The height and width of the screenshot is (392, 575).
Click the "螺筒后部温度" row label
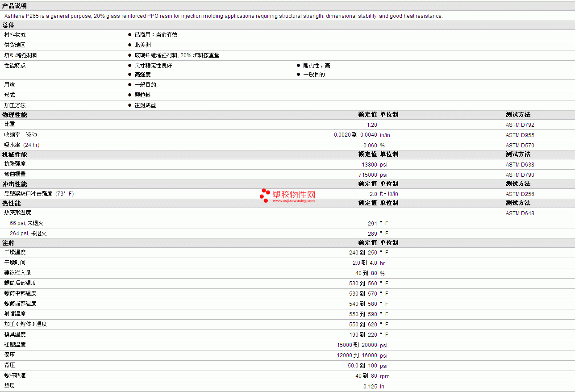point(21,284)
